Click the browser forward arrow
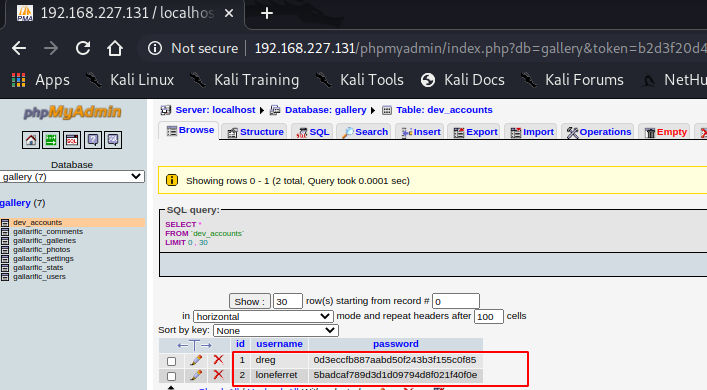707x390 pixels. click(51, 48)
